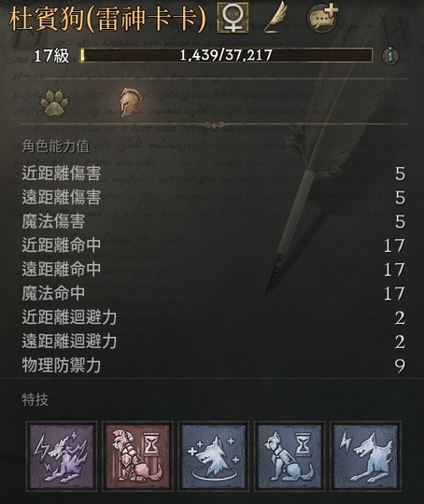
Task: Select the blue sitting dog hourglass skill
Action: point(290,456)
